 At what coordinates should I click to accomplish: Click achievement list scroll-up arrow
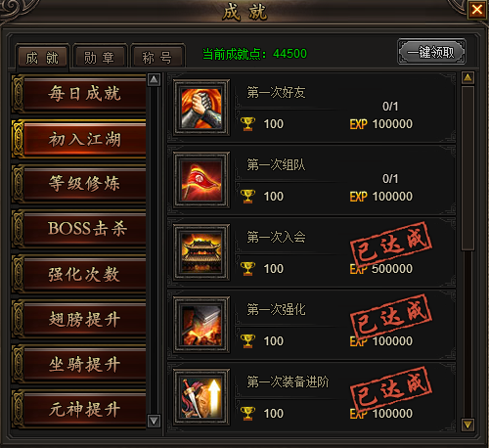point(467,77)
